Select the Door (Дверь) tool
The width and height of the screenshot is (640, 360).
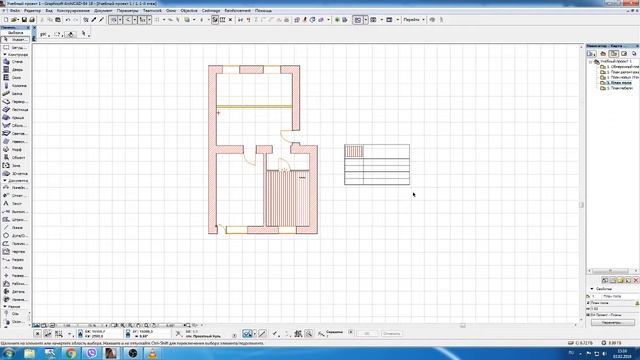(15, 70)
